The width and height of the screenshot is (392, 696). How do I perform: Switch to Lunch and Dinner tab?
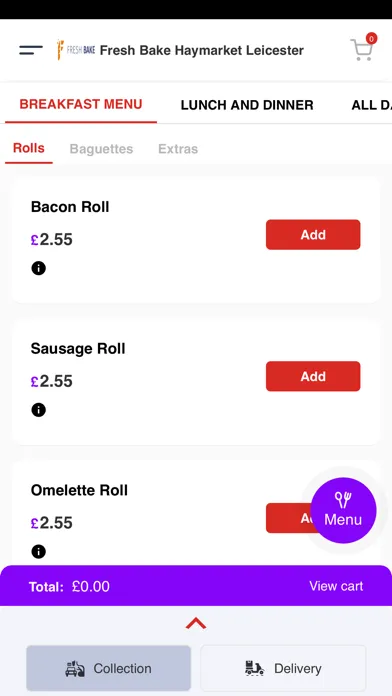point(247,105)
